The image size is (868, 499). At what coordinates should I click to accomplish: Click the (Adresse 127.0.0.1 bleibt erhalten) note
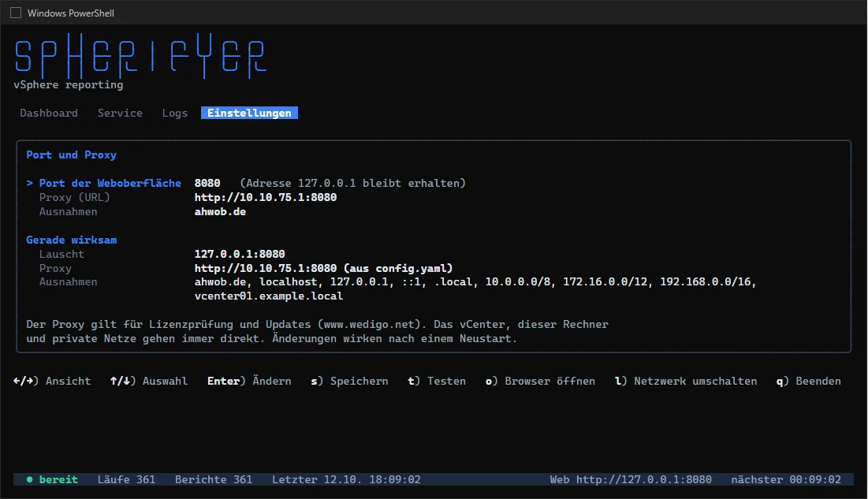point(352,184)
